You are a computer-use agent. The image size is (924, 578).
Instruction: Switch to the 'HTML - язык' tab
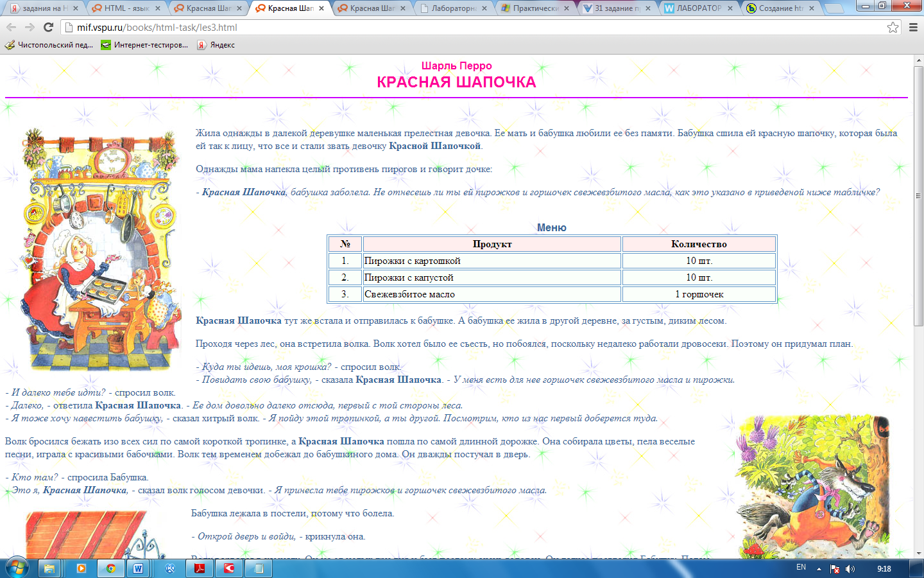(x=122, y=8)
